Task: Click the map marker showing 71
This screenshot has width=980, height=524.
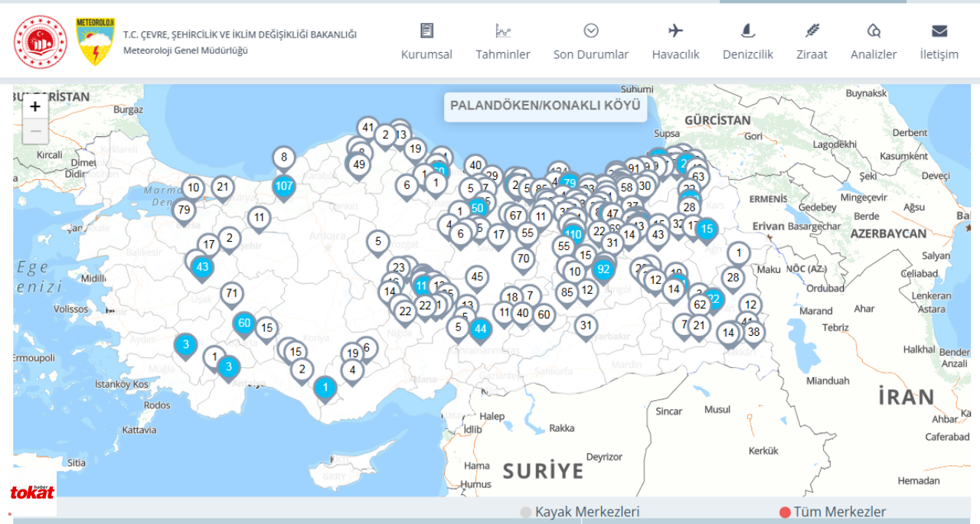Action: pos(232,294)
